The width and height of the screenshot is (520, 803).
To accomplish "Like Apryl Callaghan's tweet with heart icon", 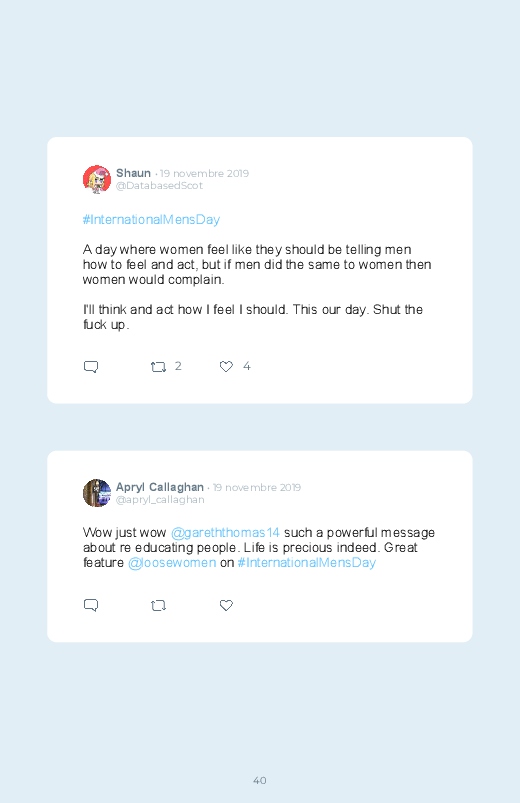I will click(226, 605).
